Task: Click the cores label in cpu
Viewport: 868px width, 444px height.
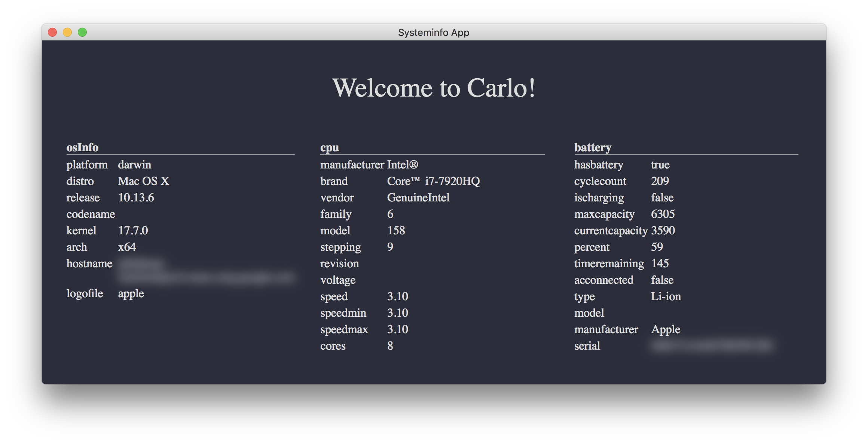Action: click(x=333, y=346)
